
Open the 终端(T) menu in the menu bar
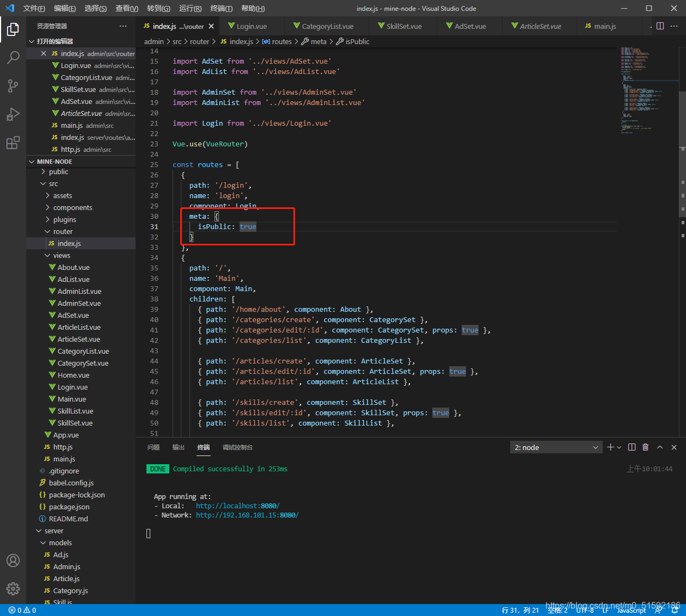pos(221,8)
